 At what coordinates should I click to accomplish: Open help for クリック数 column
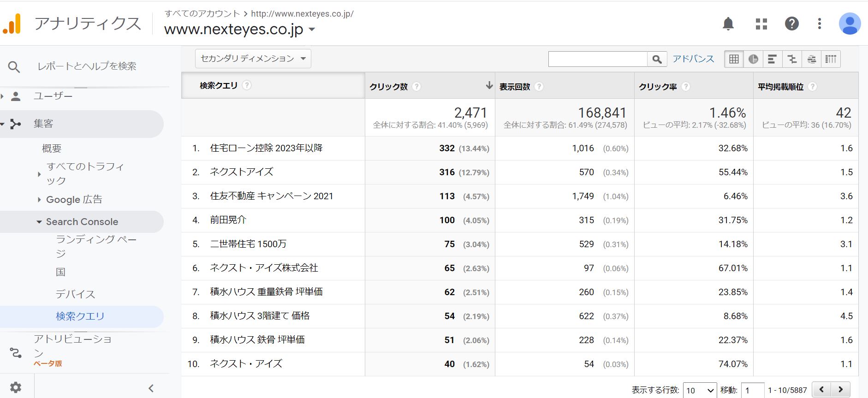(416, 87)
